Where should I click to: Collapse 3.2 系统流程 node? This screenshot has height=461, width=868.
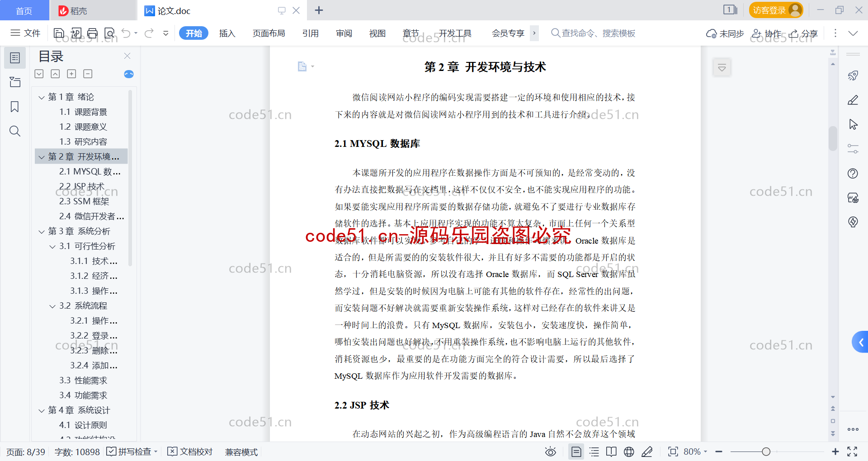[x=52, y=306]
